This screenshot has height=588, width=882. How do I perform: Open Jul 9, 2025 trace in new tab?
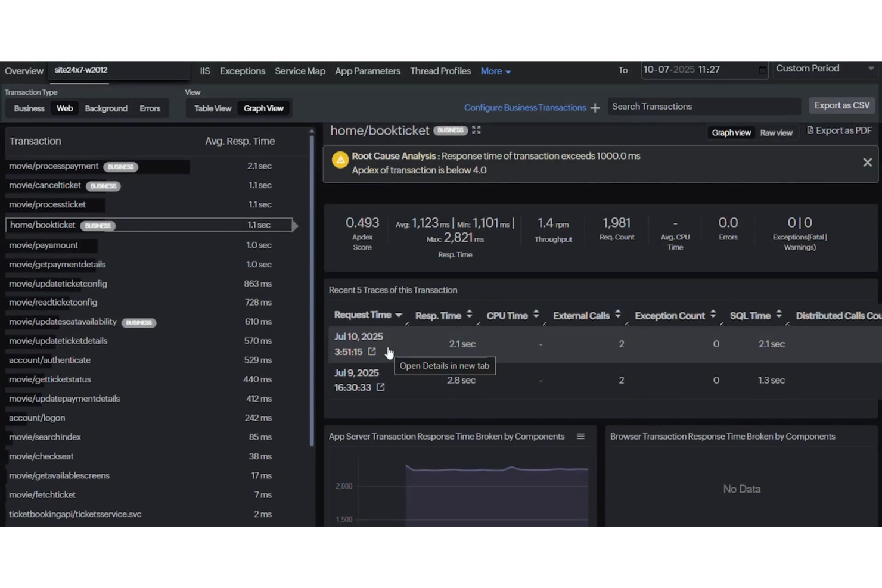pos(380,387)
